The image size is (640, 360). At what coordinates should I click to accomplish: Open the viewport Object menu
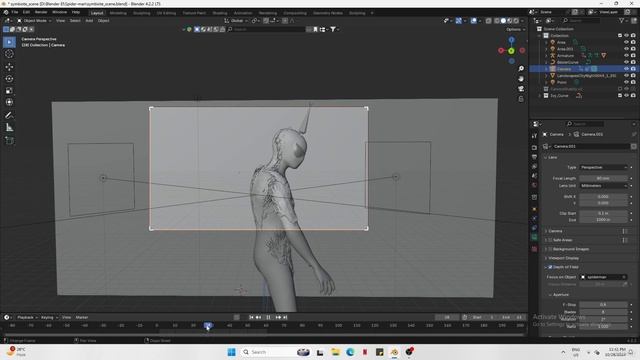103,20
